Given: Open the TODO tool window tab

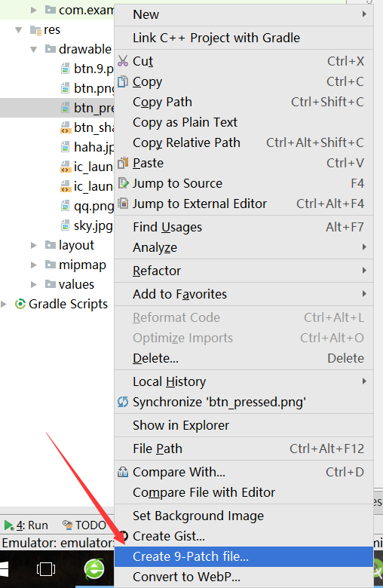Looking at the screenshot, I should [84, 525].
